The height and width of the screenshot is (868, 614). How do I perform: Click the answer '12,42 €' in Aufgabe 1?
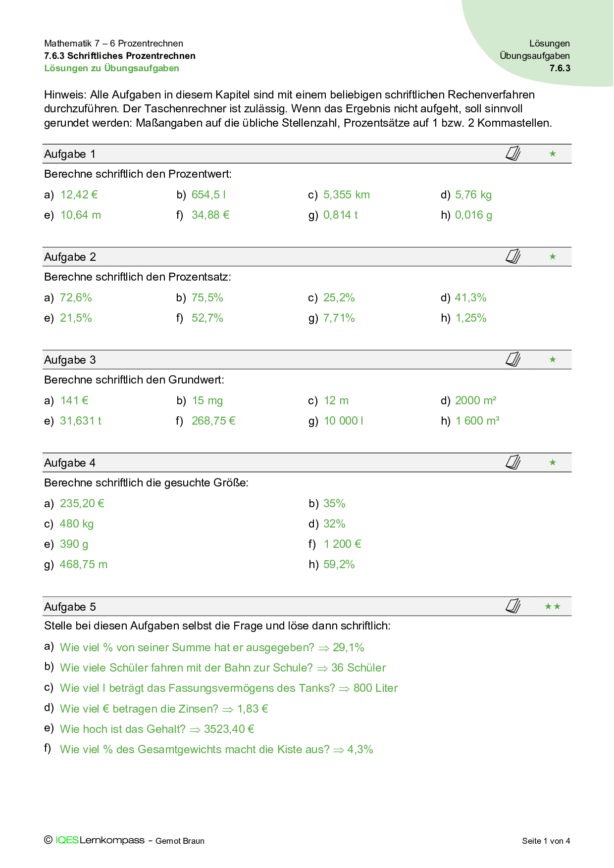[79, 195]
